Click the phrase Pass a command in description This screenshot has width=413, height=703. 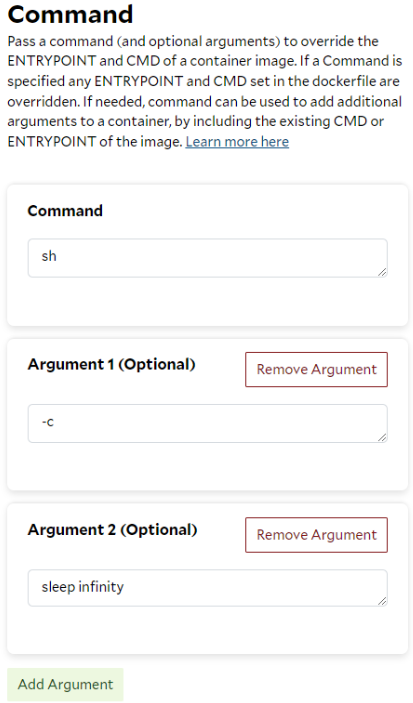pos(58,41)
